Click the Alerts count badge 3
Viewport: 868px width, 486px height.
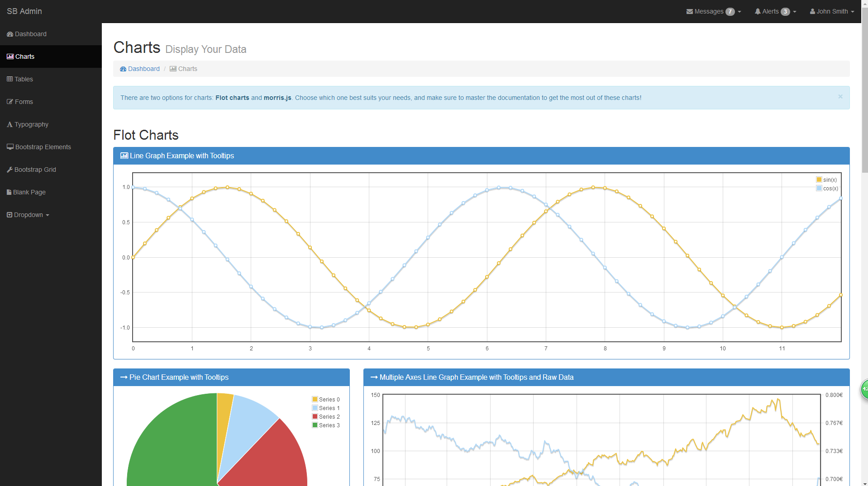[x=785, y=12]
